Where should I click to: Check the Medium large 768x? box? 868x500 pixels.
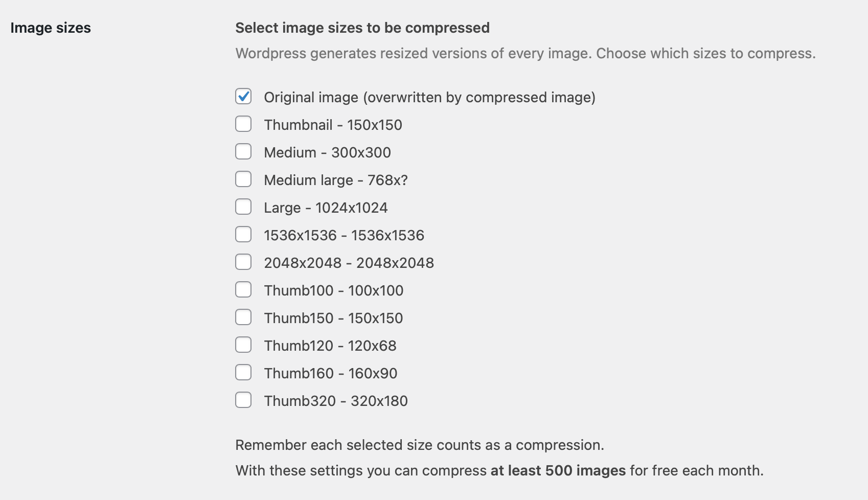pyautogui.click(x=243, y=179)
